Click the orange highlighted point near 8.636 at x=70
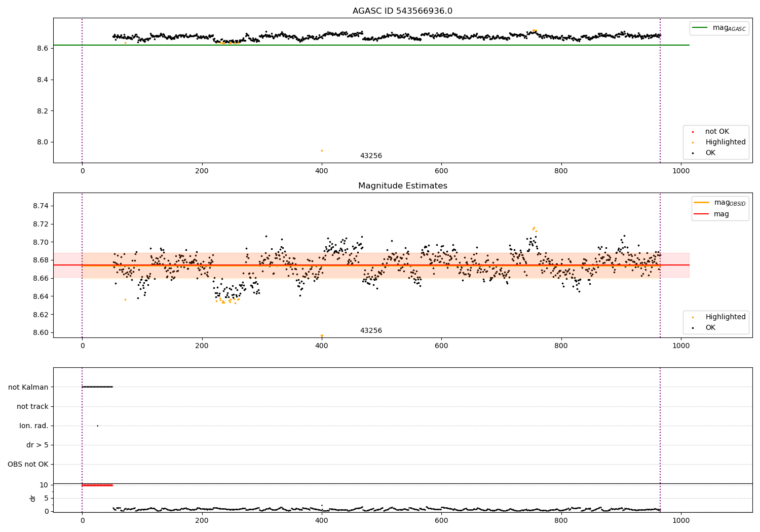The width and height of the screenshot is (760, 532). pos(125,299)
